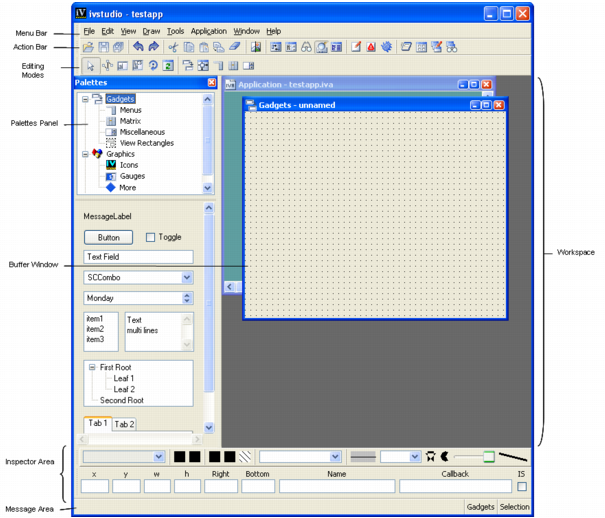Image resolution: width=605 pixels, height=518 pixels.
Task: Check the Toggle checkbox in palette
Action: [x=150, y=237]
